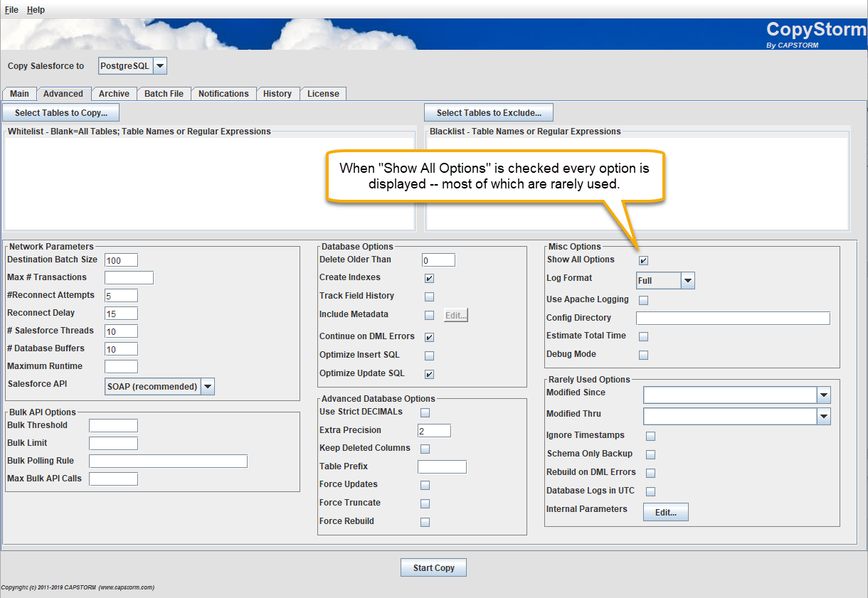Enable Track Field History checkbox

click(429, 297)
